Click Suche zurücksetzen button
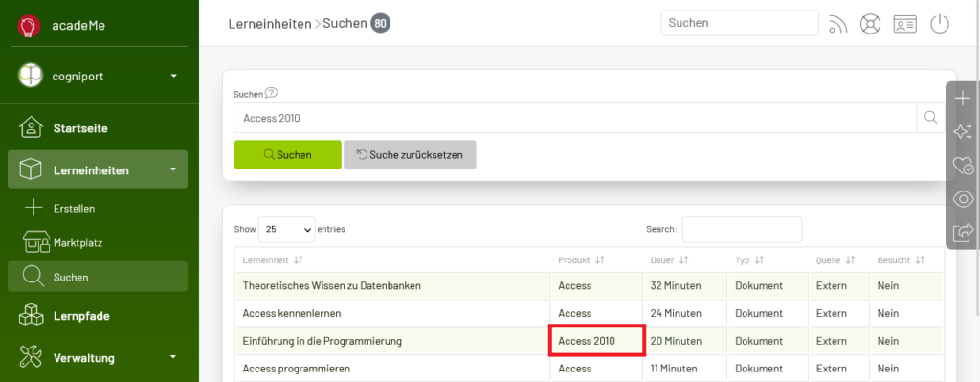 (x=410, y=154)
